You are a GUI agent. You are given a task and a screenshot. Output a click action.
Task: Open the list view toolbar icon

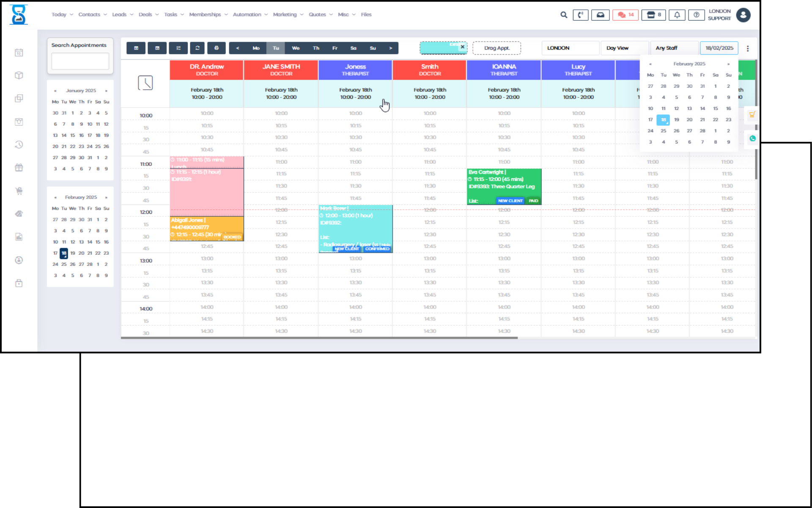click(178, 48)
